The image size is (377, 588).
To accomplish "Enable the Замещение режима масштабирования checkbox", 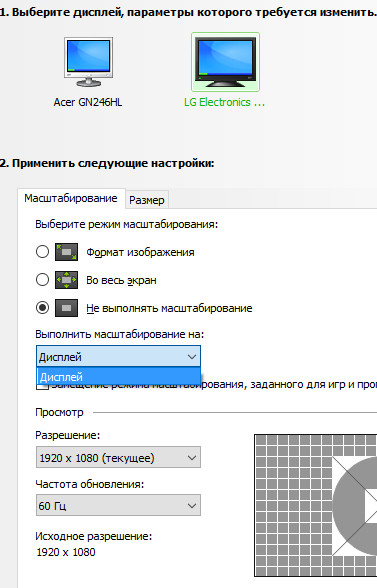I will pos(42,386).
